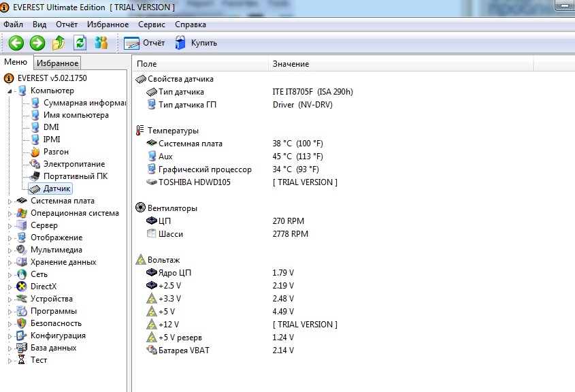Collapse the Компьютер tree node
Screen dimensions: 575x392
pos(10,91)
